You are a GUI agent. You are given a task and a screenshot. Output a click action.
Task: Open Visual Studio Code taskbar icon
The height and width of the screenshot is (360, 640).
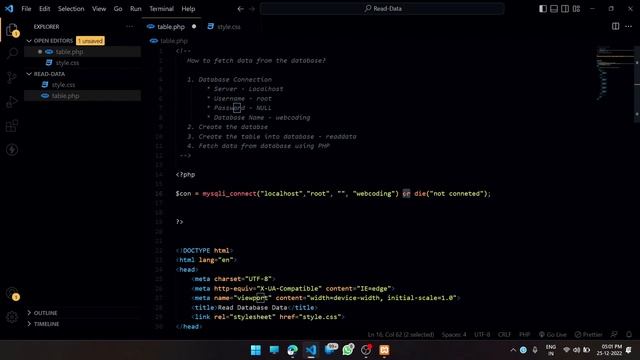311,350
